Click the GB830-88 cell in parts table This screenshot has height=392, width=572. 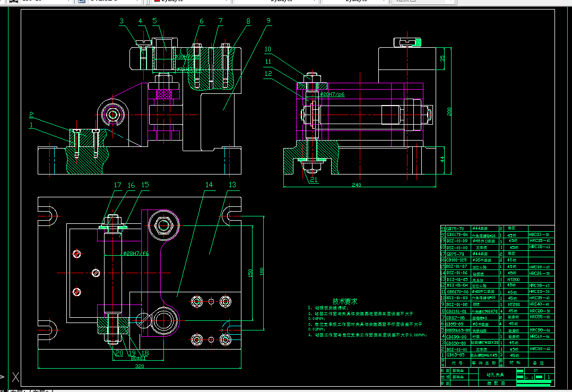pyautogui.click(x=456, y=343)
